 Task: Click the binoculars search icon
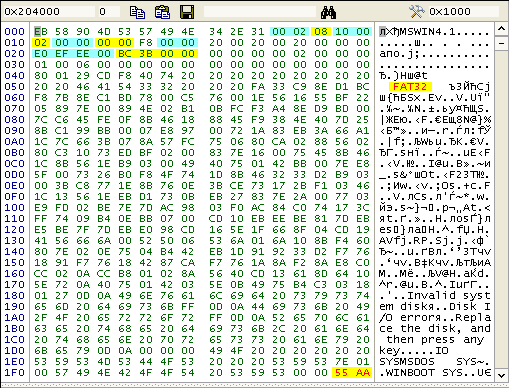(x=328, y=12)
